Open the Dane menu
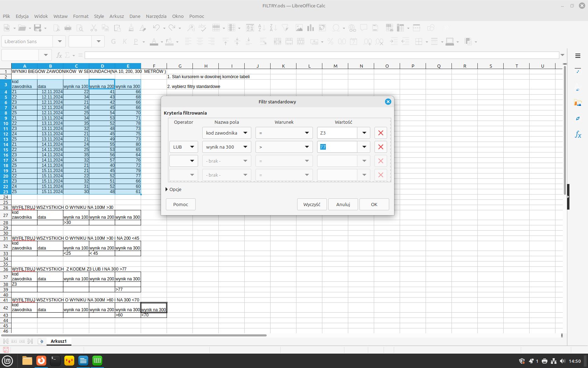 click(135, 16)
